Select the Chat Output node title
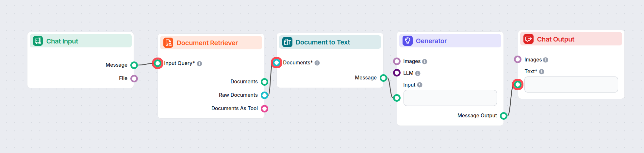 555,39
